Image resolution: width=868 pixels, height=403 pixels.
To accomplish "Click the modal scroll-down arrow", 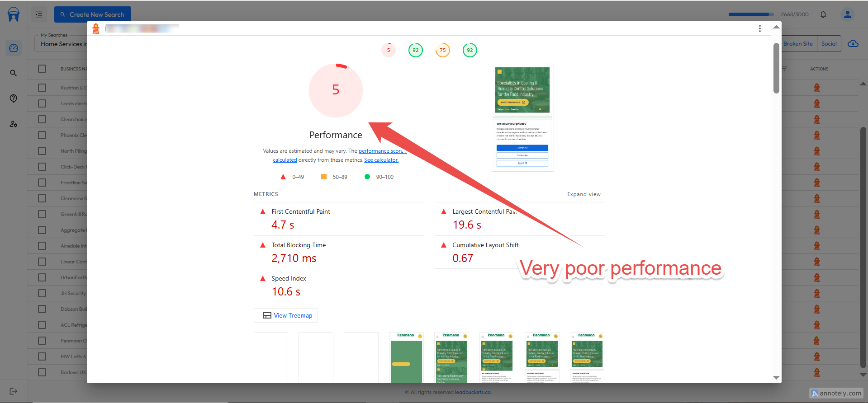I will click(x=776, y=378).
